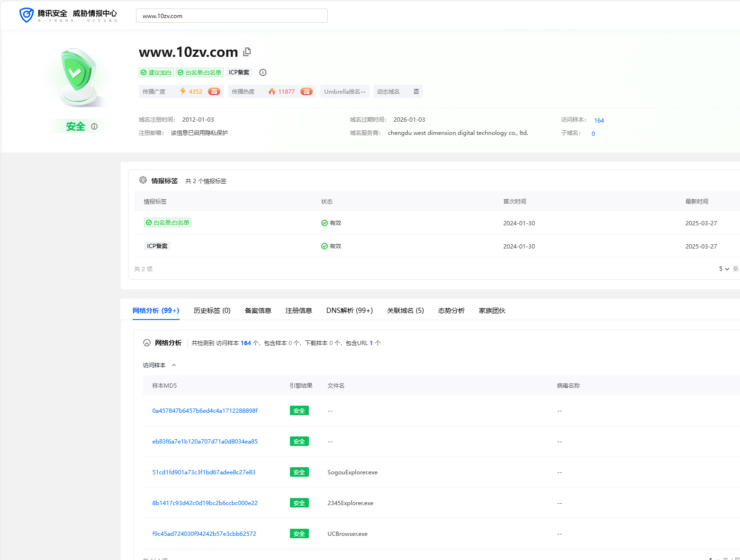This screenshot has height=560, width=740.
Task: Collapse the 访问样本 section
Action: pos(174,365)
